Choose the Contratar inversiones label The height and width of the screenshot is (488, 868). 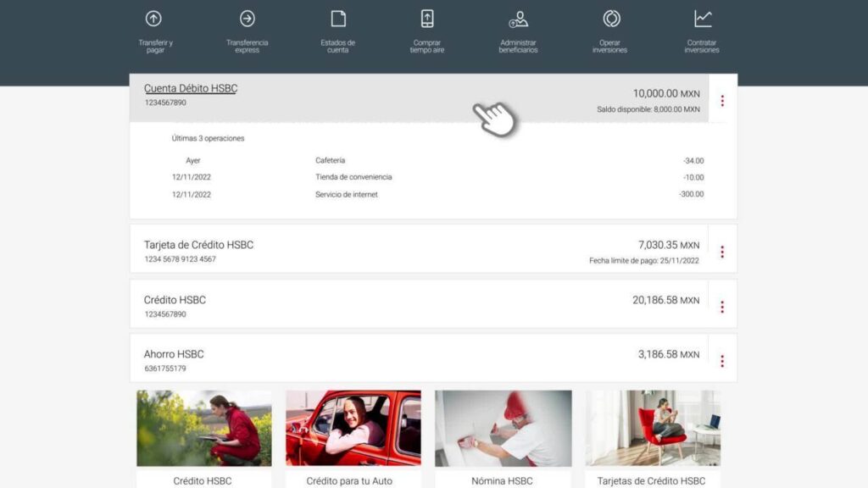[701, 47]
